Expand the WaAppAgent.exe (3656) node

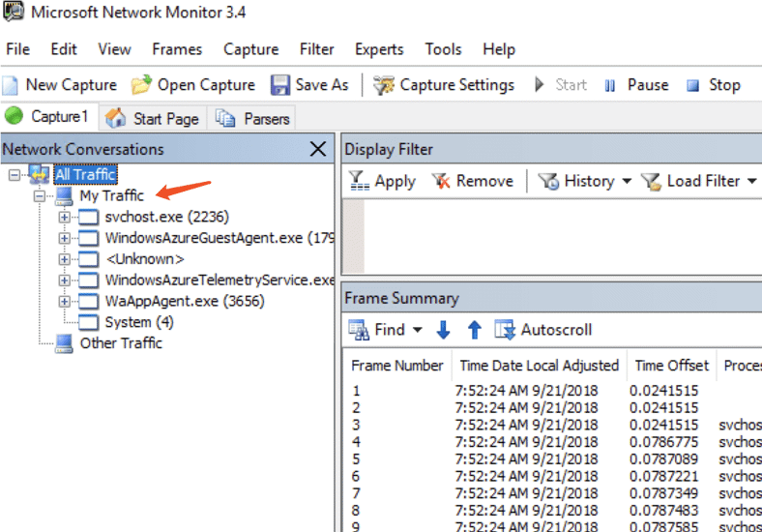coord(64,301)
